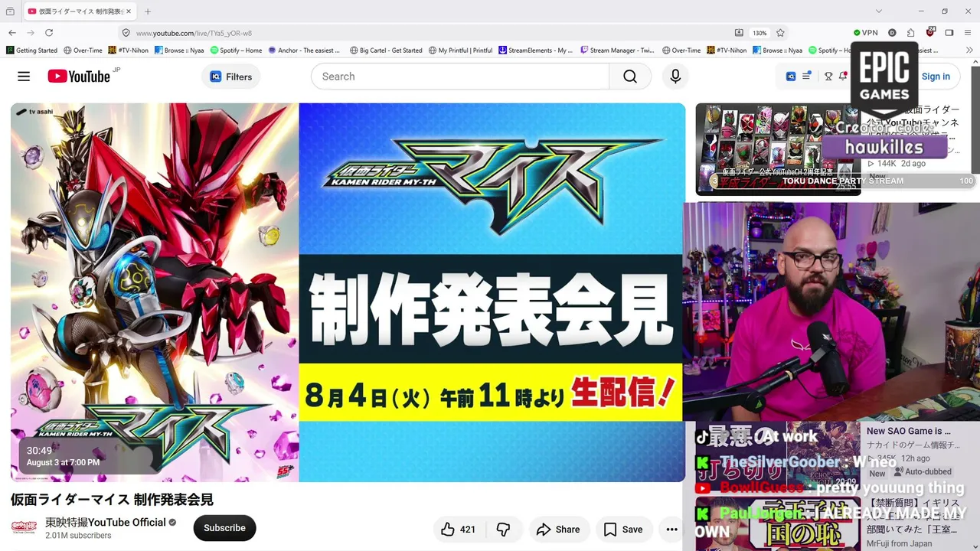Image resolution: width=980 pixels, height=551 pixels.
Task: Go back with the browser back arrow
Action: coord(12,33)
